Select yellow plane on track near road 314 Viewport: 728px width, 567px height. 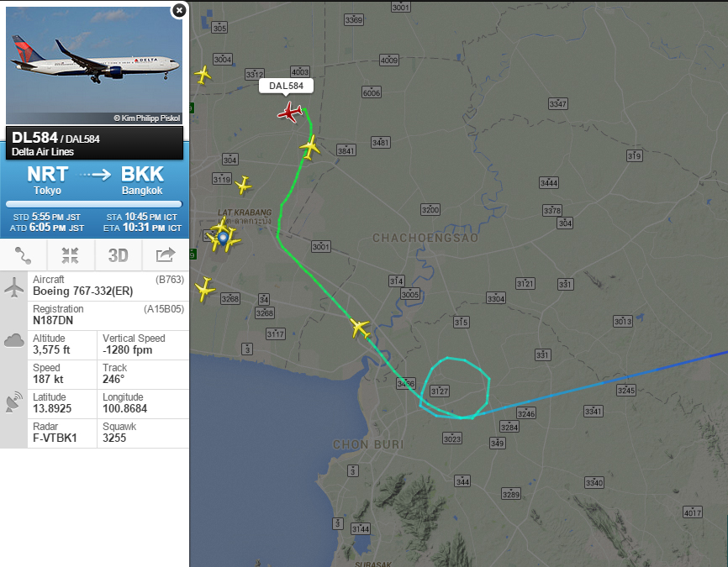coord(361,328)
